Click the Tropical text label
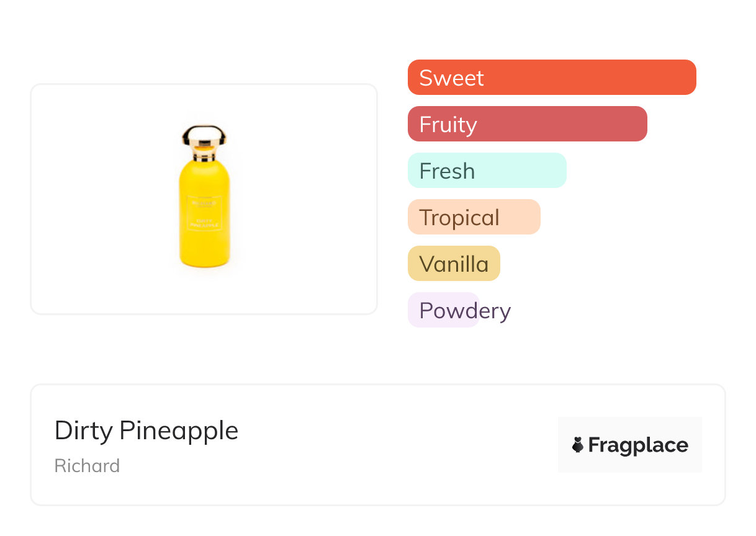756x536 pixels. click(x=459, y=218)
